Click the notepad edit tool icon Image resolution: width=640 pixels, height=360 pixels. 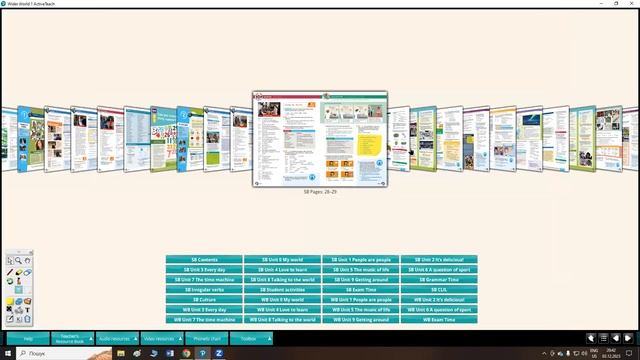[x=10, y=319]
